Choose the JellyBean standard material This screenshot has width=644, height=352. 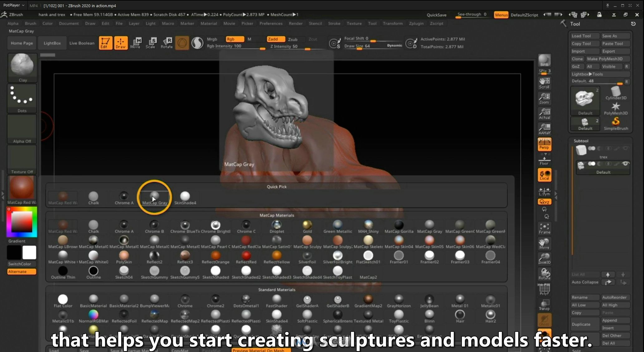pyautogui.click(x=429, y=301)
